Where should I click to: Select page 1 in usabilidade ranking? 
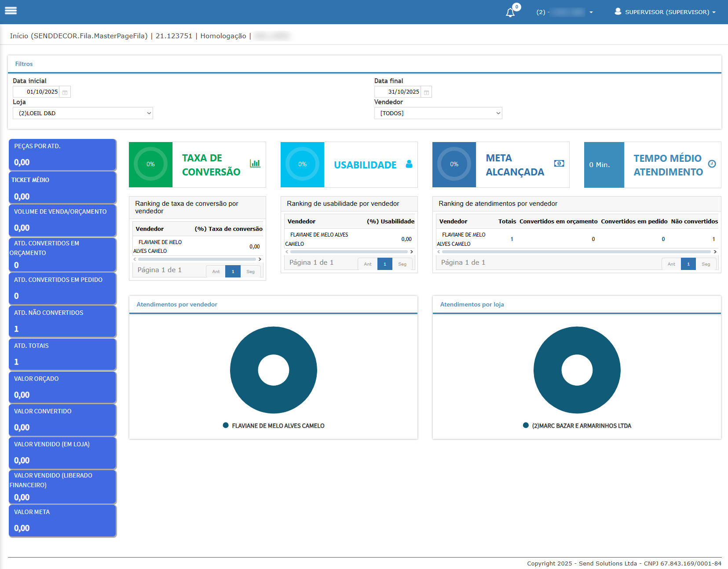[385, 264]
